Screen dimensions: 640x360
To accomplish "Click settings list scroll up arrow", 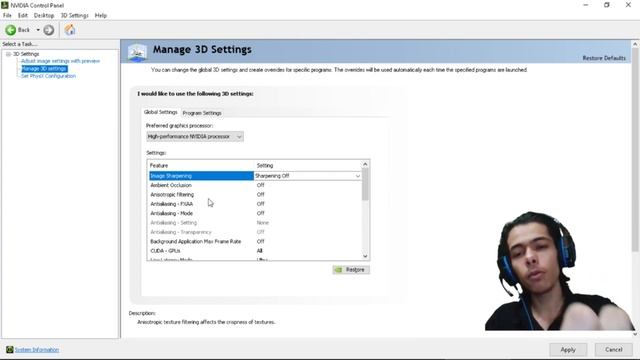I will [365, 164].
